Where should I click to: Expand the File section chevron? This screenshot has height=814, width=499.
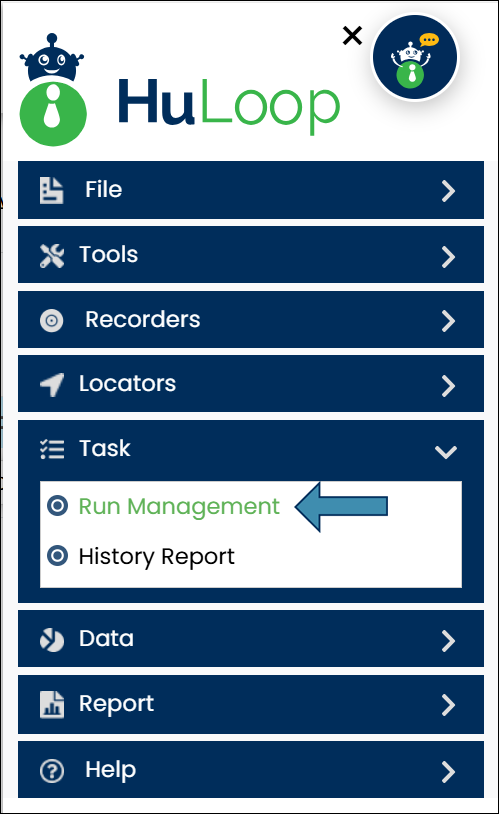click(448, 191)
